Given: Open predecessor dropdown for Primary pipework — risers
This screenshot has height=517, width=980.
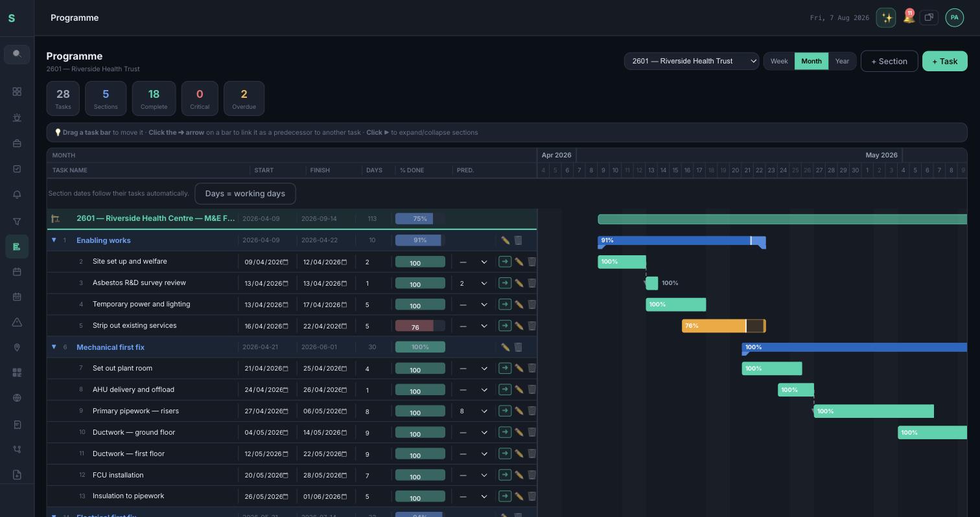Looking at the screenshot, I should 473,411.
